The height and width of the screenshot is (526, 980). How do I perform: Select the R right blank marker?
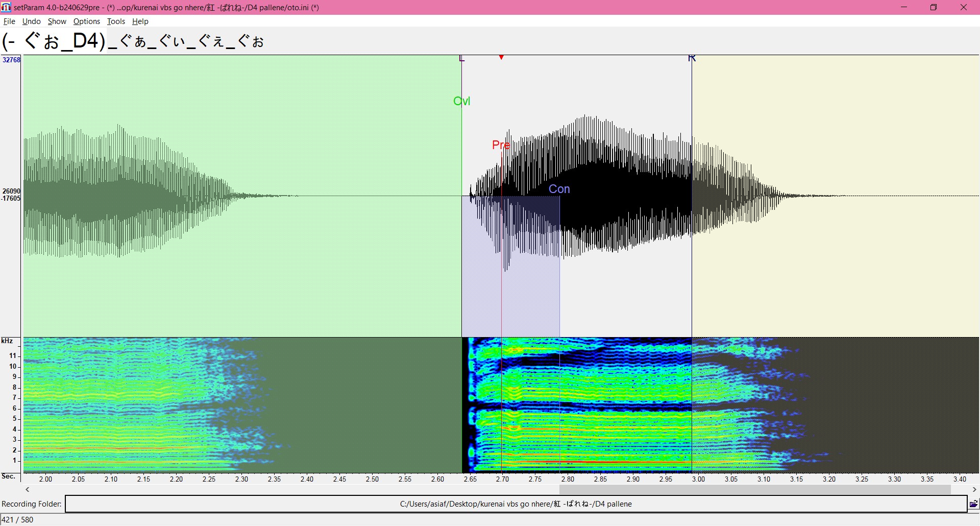tap(692, 58)
